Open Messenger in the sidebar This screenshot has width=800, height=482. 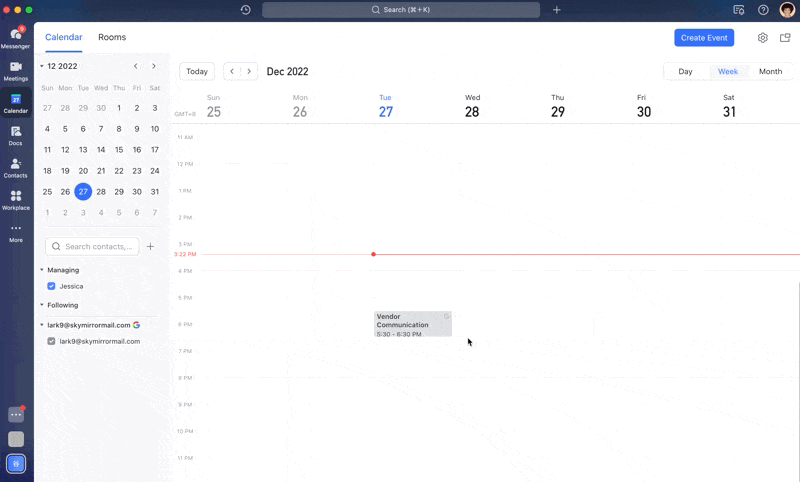(x=15, y=36)
